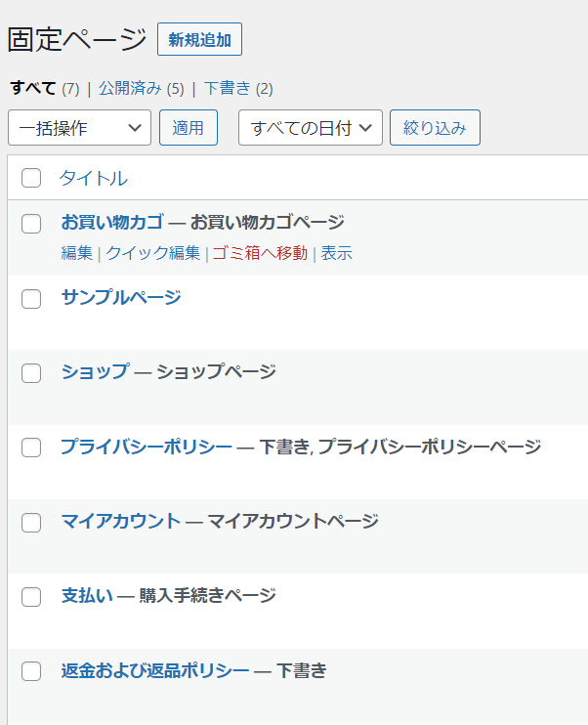This screenshot has width=588, height=725.
Task: Open the マイアカウント page title link
Action: 120,521
